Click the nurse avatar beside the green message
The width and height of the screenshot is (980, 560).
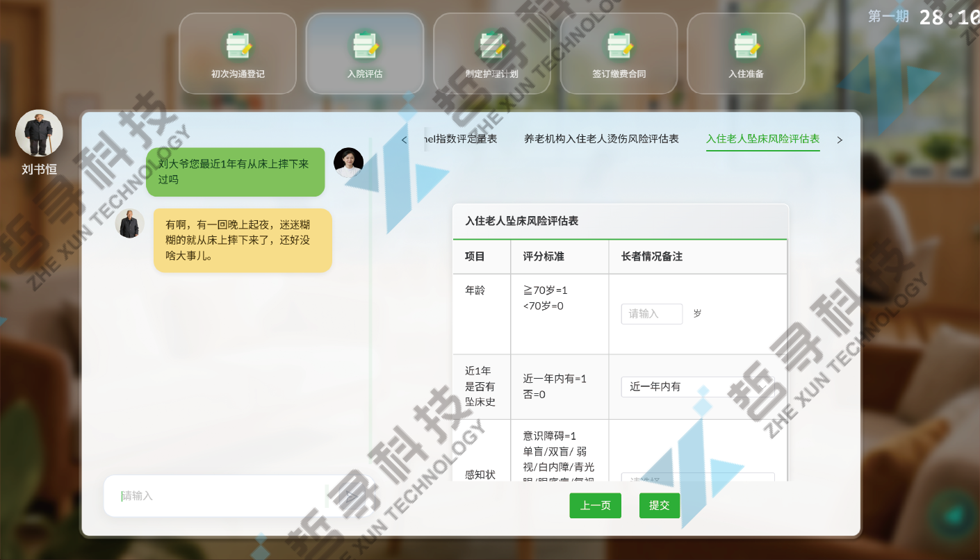348,163
